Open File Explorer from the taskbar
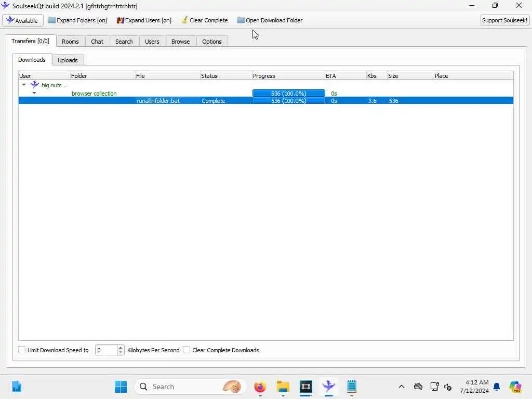 283,387
